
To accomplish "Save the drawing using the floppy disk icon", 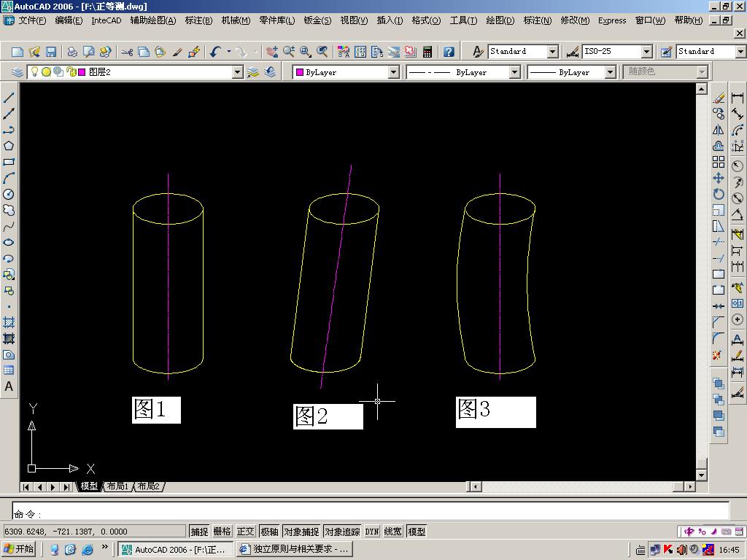I will [51, 52].
